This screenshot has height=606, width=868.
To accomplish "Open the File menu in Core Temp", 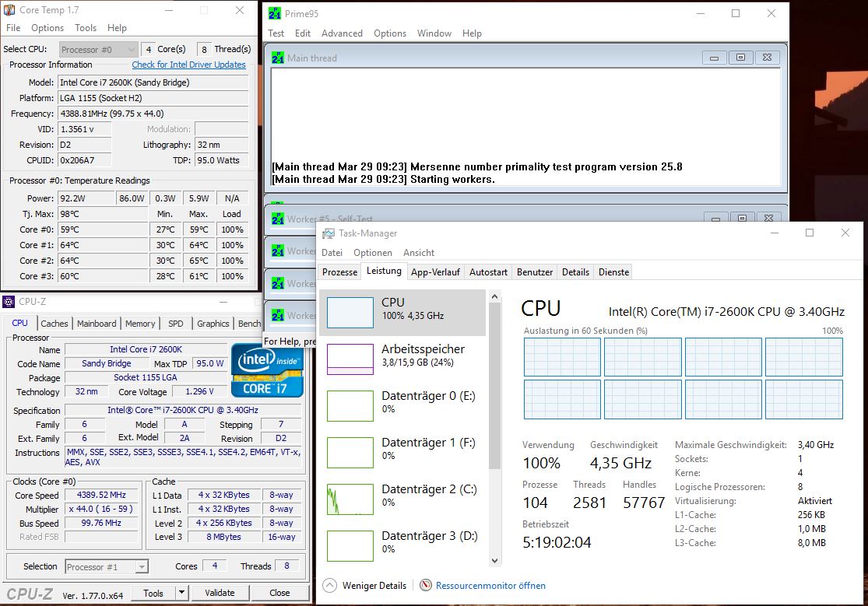I will click(13, 28).
